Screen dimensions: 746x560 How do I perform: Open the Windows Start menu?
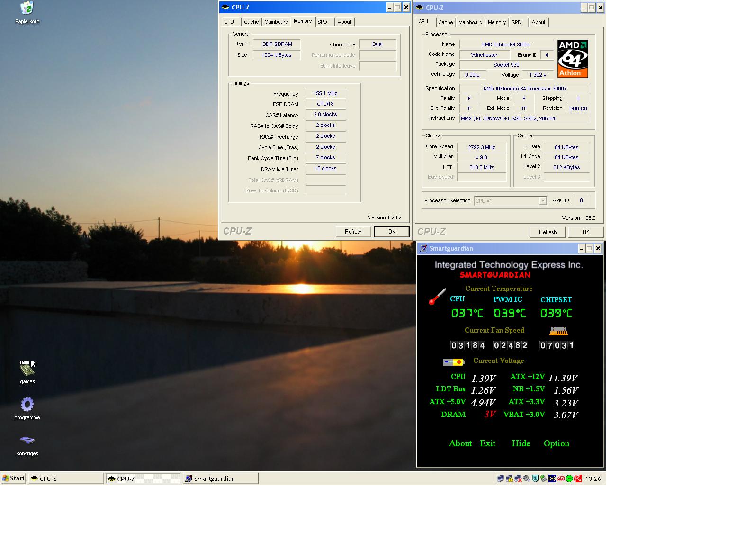click(13, 479)
